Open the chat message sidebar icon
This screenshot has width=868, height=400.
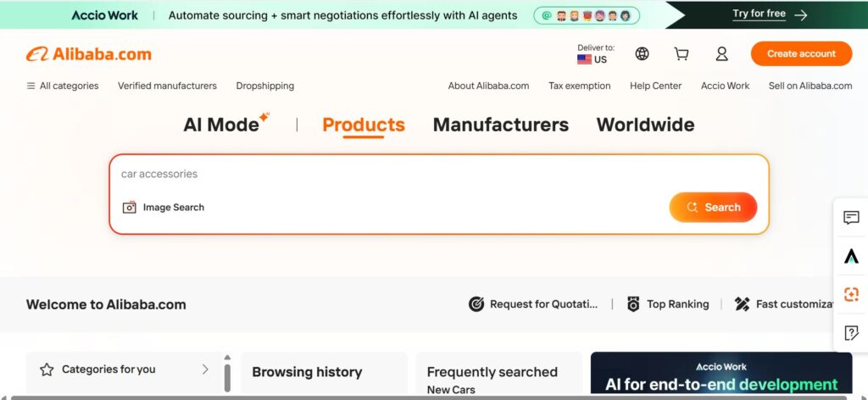click(851, 218)
